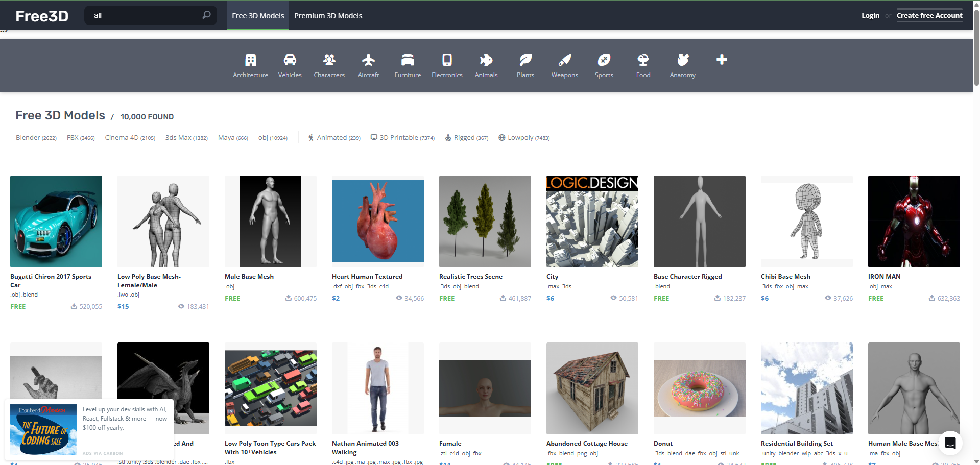Image resolution: width=980 pixels, height=465 pixels.
Task: Filter models by Rigged
Action: 466,138
